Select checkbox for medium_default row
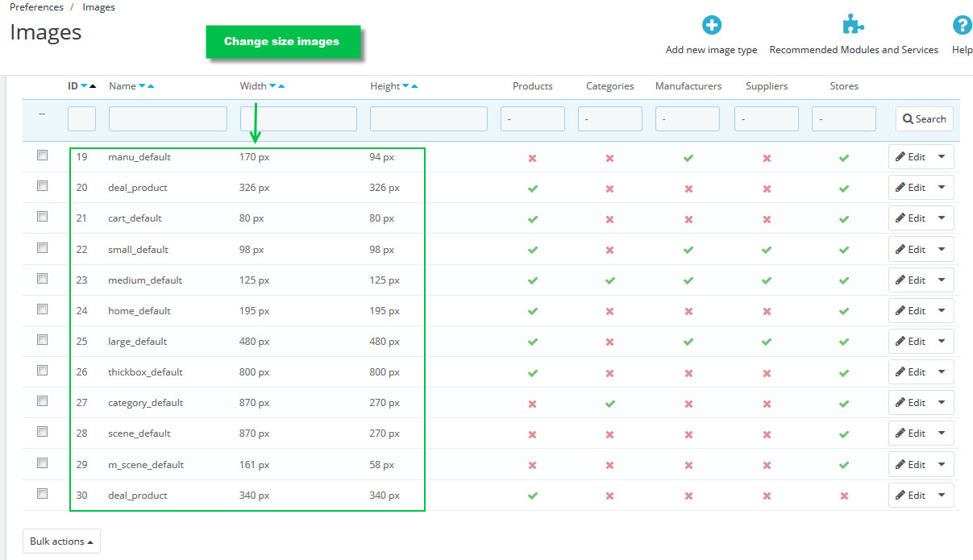This screenshot has height=560, width=973. [x=42, y=279]
